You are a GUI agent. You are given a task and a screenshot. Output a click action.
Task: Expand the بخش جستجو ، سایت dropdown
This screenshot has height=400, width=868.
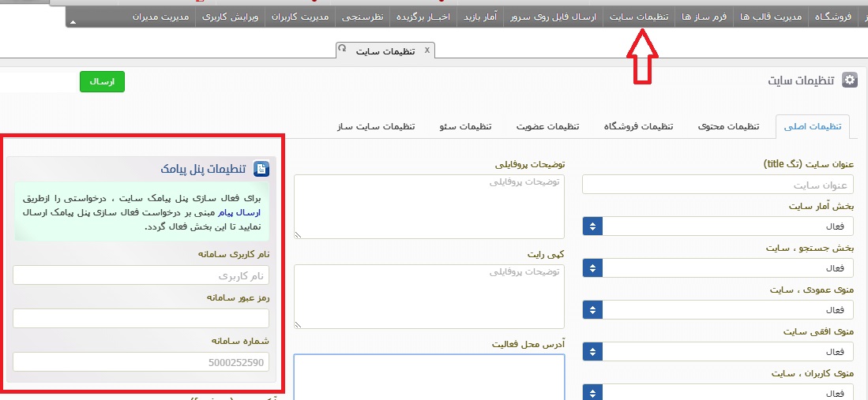click(x=718, y=267)
